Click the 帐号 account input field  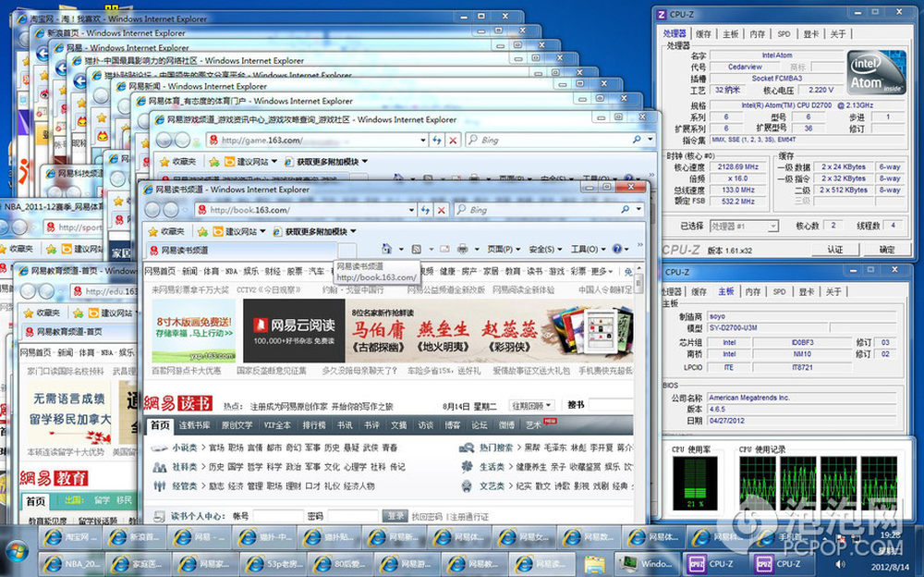pos(278,516)
